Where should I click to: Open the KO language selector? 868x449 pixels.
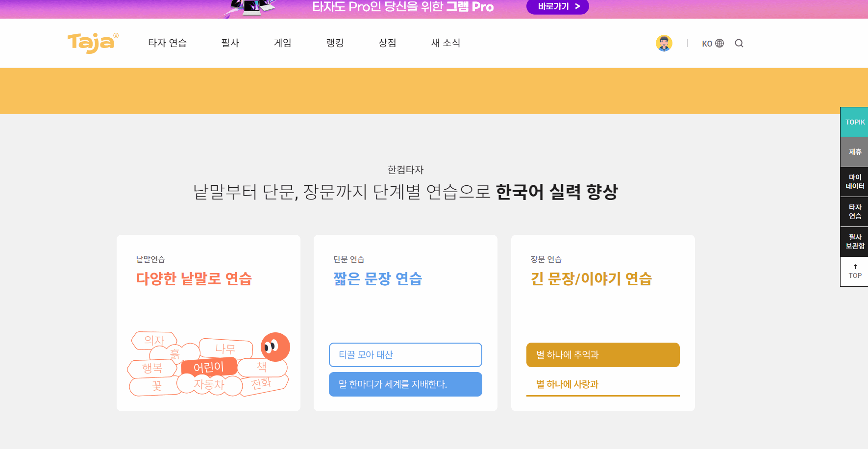click(712, 43)
